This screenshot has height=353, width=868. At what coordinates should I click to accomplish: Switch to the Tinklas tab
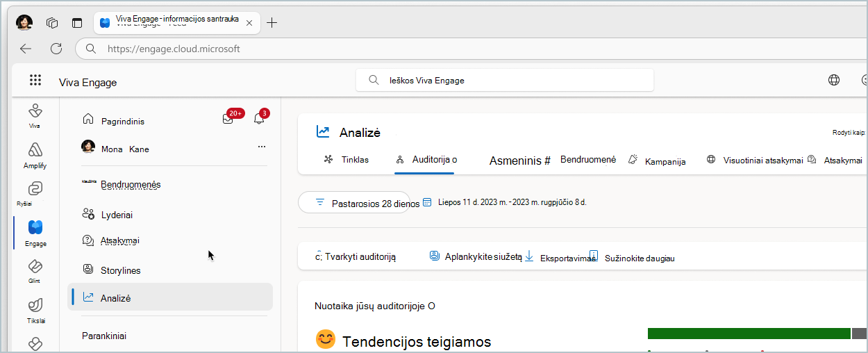(347, 159)
